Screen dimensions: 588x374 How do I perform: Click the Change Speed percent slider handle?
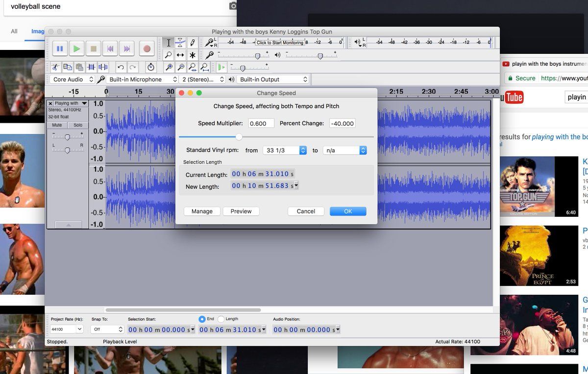pos(239,137)
